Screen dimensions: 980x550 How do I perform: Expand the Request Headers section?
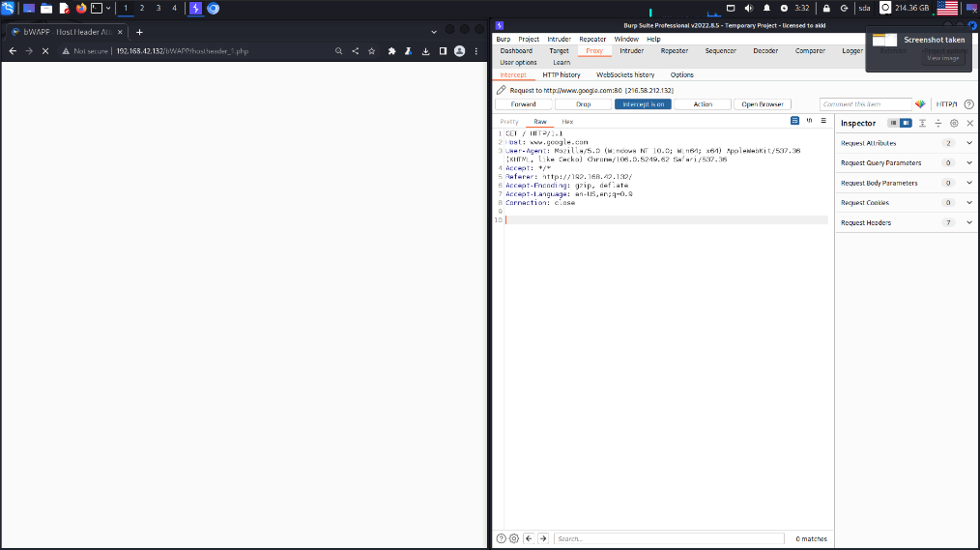pos(969,222)
